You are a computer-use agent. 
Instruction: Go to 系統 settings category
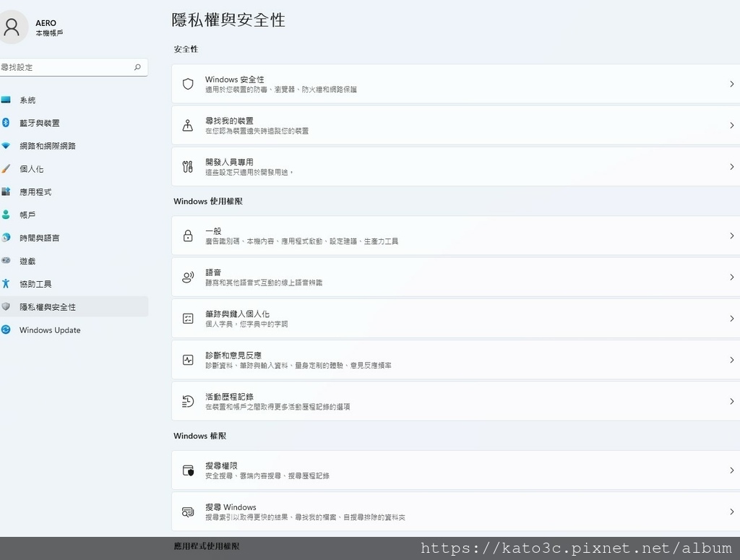(x=73, y=100)
